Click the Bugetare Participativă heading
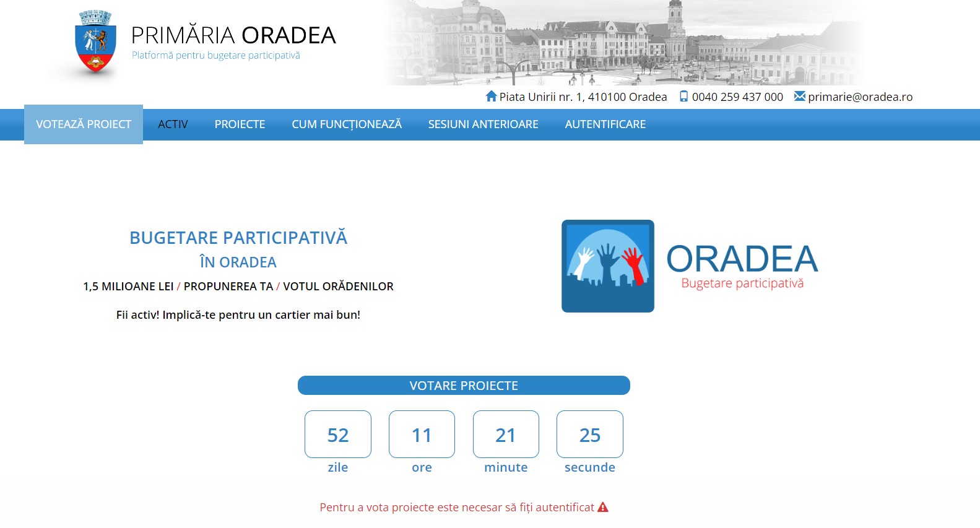Screen dimensions: 980x528 [238, 238]
